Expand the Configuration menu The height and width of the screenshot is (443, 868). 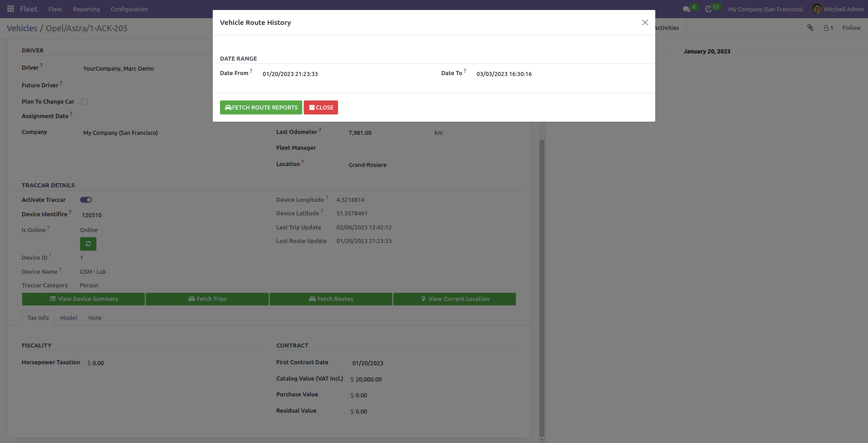(x=129, y=9)
